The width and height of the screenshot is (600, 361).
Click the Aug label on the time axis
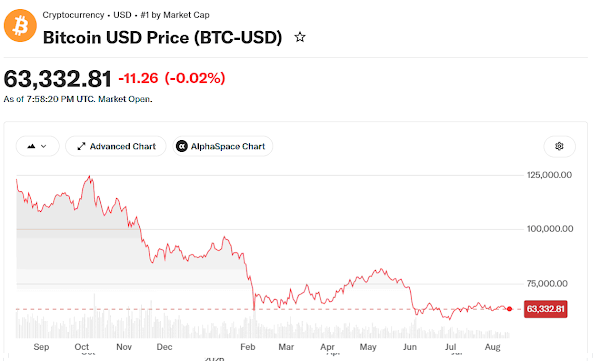pos(492,347)
